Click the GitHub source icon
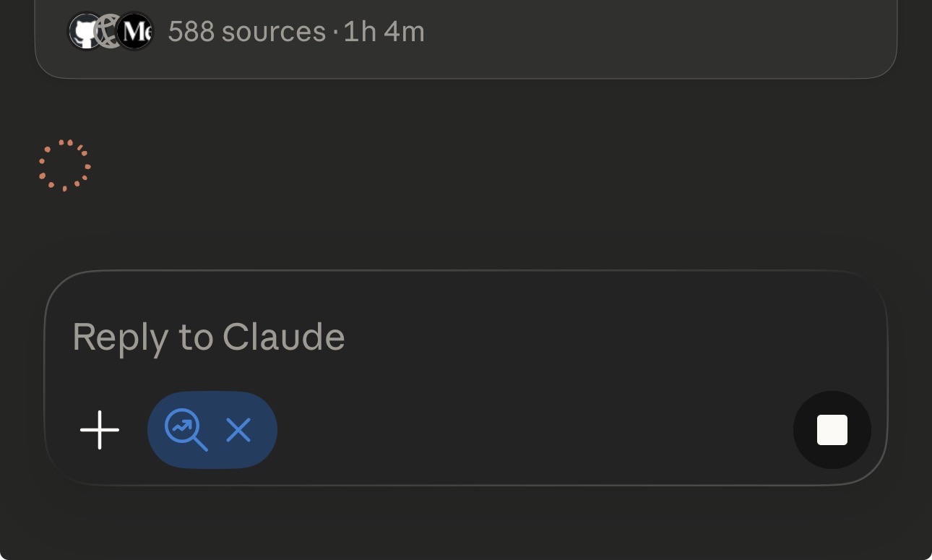Image resolution: width=932 pixels, height=560 pixels. click(85, 32)
